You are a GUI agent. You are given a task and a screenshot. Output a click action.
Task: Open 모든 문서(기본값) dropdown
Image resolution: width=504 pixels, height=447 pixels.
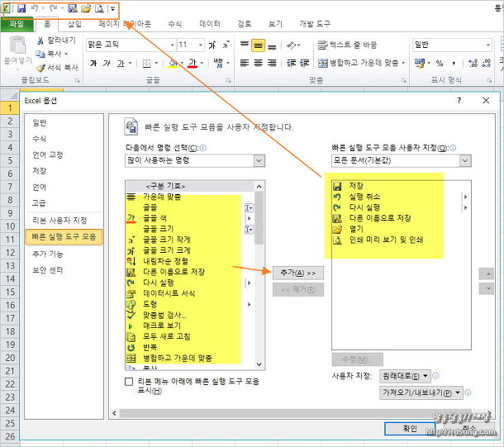point(465,160)
